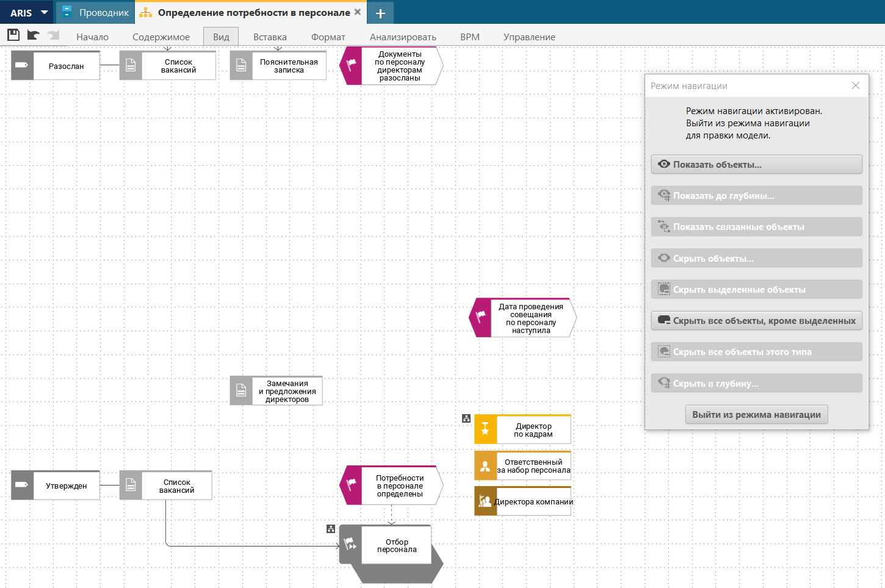Select event Дата проведения совещания по персоналу наступила
Screen dimensions: 885x588
pyautogui.click(x=522, y=318)
